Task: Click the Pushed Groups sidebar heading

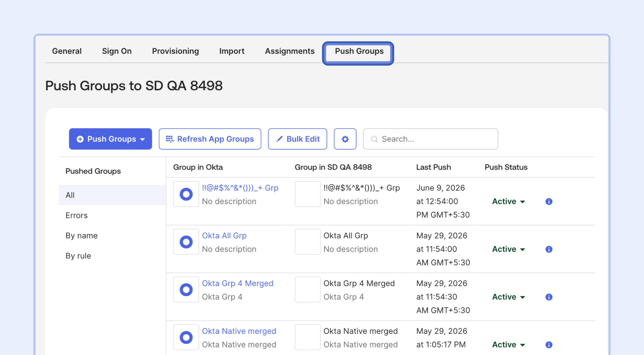Action: coord(93,171)
